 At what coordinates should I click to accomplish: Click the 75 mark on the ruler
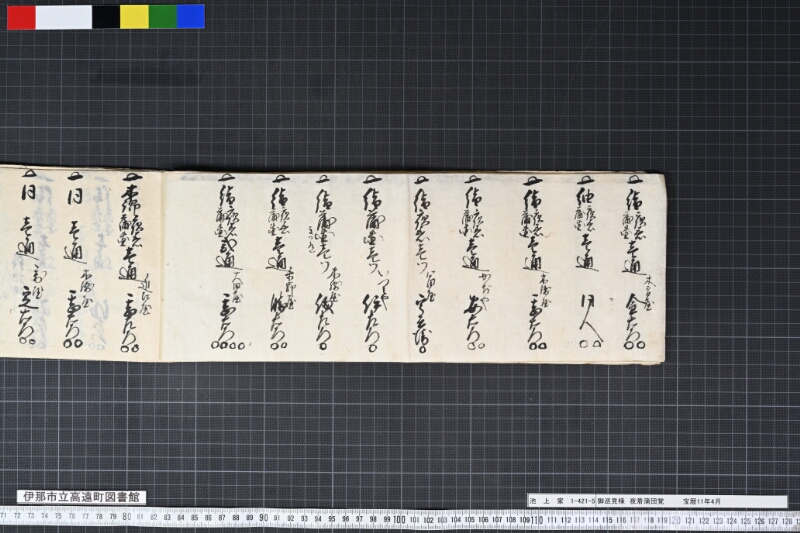pyautogui.click(x=58, y=516)
